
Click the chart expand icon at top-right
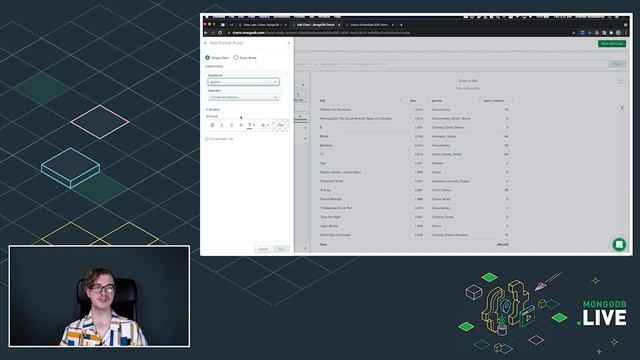(x=620, y=81)
